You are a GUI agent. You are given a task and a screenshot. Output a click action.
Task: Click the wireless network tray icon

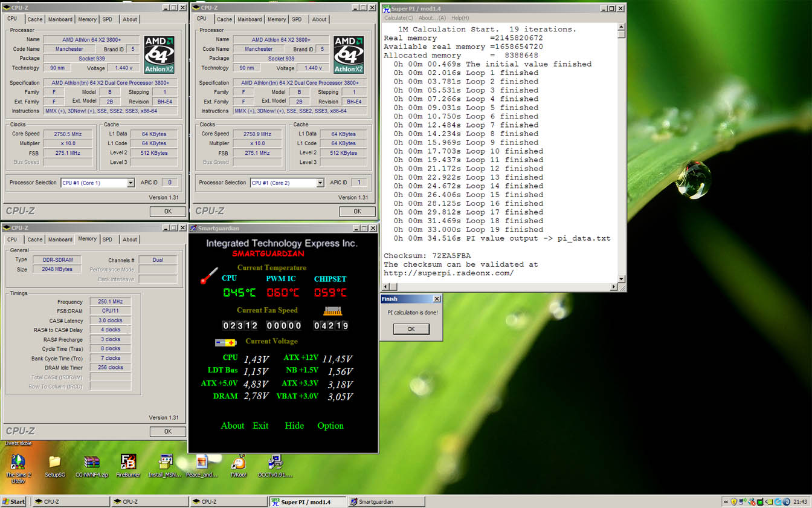pyautogui.click(x=743, y=502)
